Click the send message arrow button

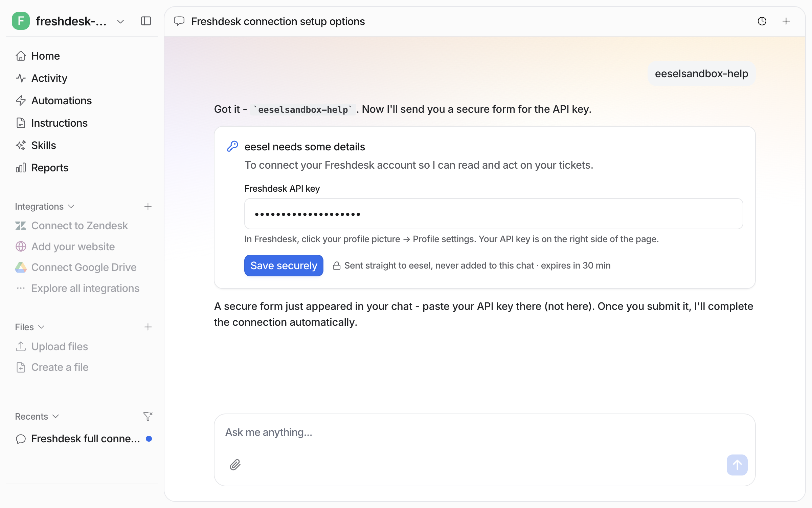[x=737, y=465]
